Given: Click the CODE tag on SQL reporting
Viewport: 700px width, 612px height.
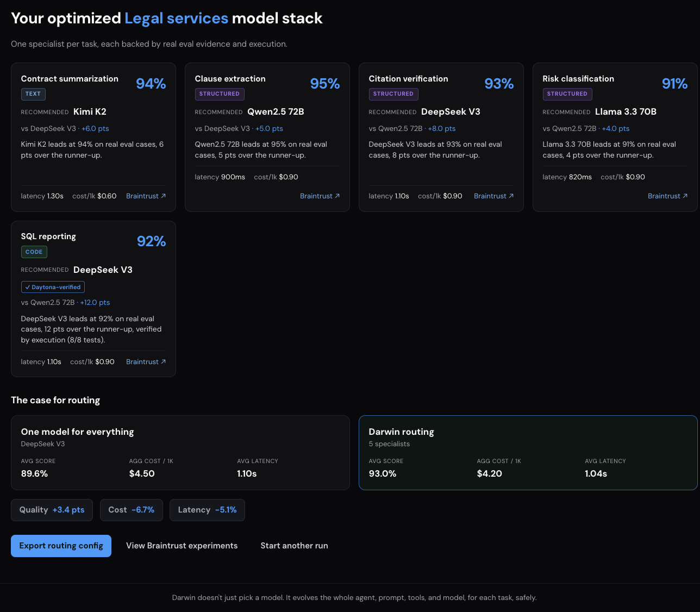Looking at the screenshot, I should tap(34, 252).
